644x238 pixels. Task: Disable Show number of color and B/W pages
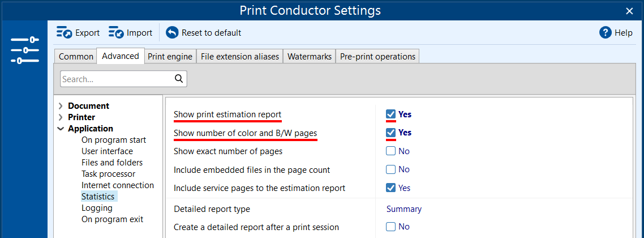[390, 133]
